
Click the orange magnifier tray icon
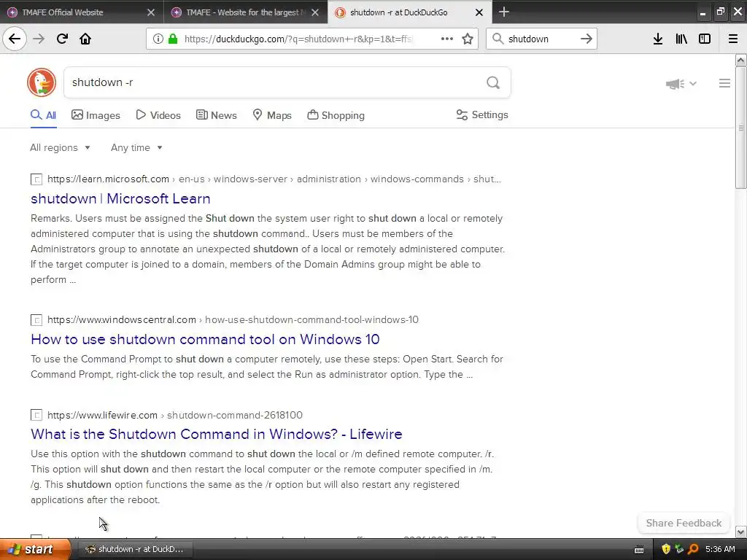[x=693, y=549]
